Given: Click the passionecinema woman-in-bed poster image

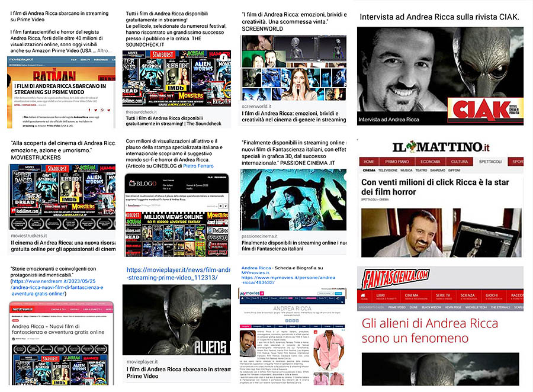Looking at the screenshot, I should pyautogui.click(x=293, y=200).
